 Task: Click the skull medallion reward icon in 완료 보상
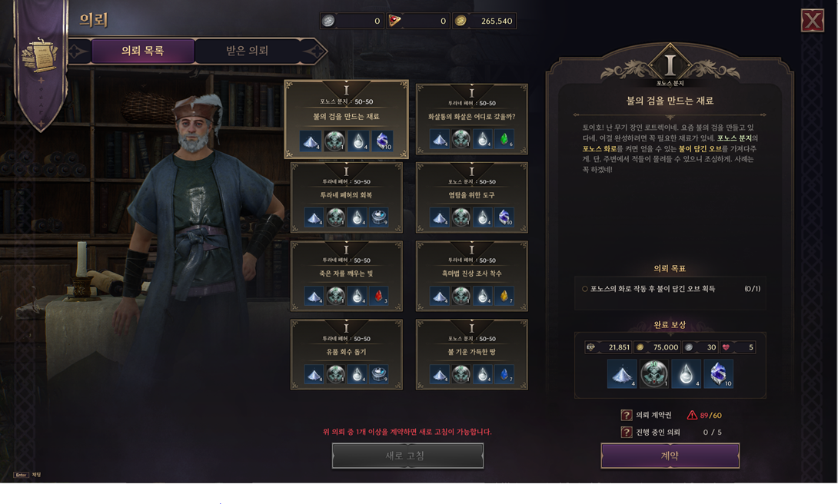coord(654,373)
